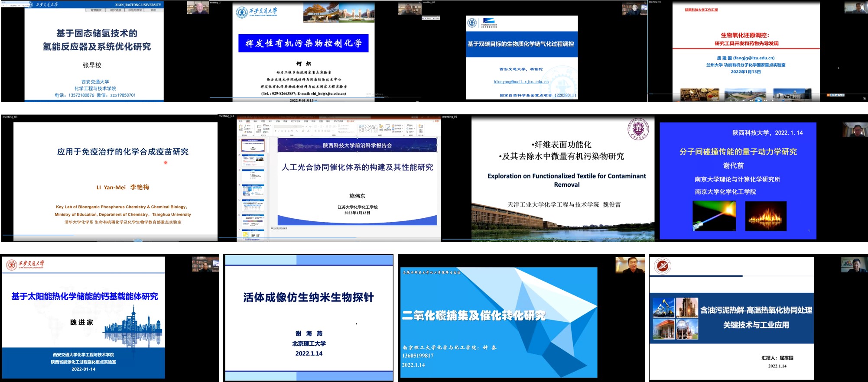This screenshot has height=382, width=868.
Task: Select slide 2 thumbnail in slide panel
Action: [x=253, y=161]
